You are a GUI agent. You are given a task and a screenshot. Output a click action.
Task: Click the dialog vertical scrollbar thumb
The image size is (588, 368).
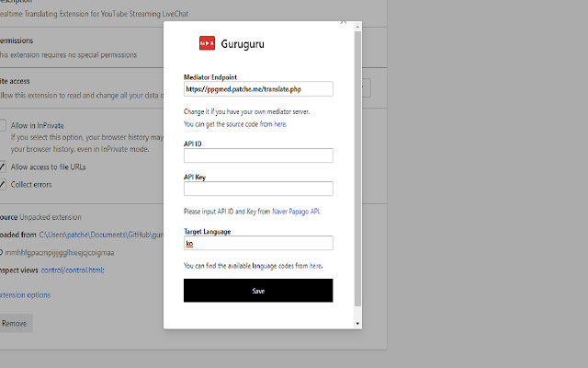(x=357, y=168)
